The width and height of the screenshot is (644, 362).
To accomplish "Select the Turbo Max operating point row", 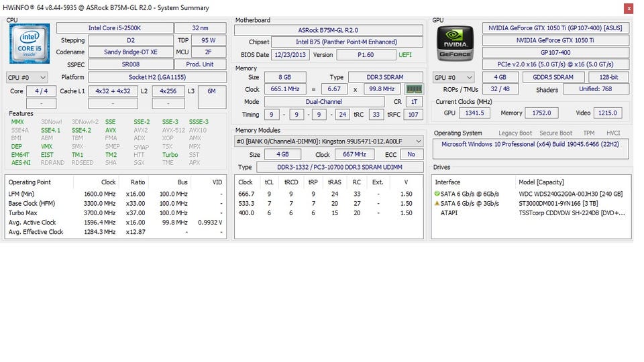I will pyautogui.click(x=115, y=213).
